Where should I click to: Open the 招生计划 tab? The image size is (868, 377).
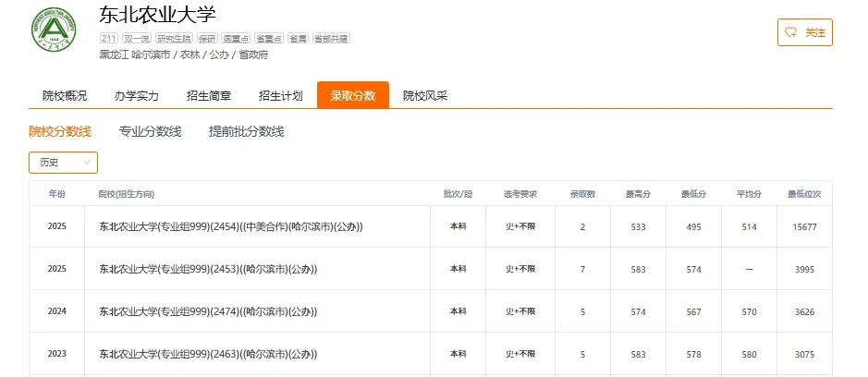(x=281, y=96)
